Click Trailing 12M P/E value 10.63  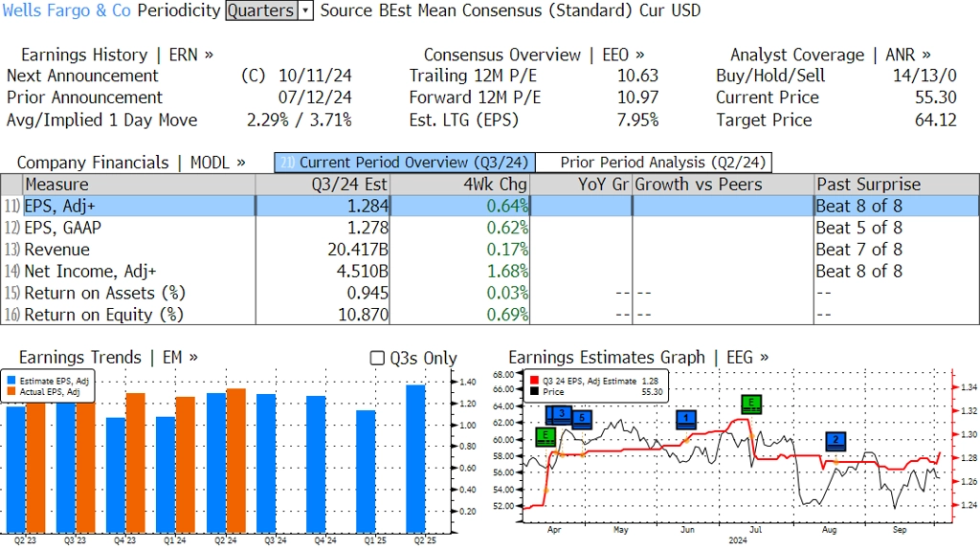click(638, 76)
